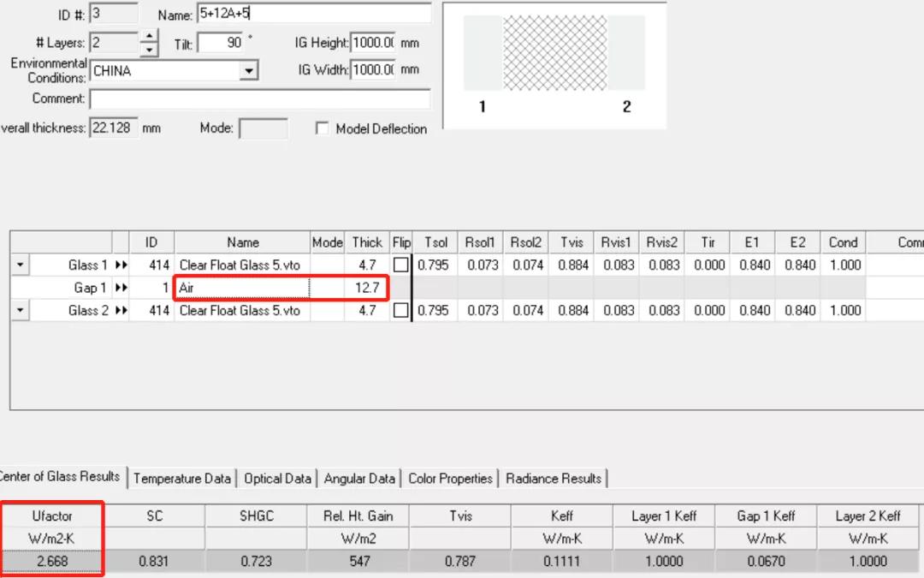Click the Name field containing 5+12A+5
This screenshot has height=578, width=924.
(x=313, y=15)
